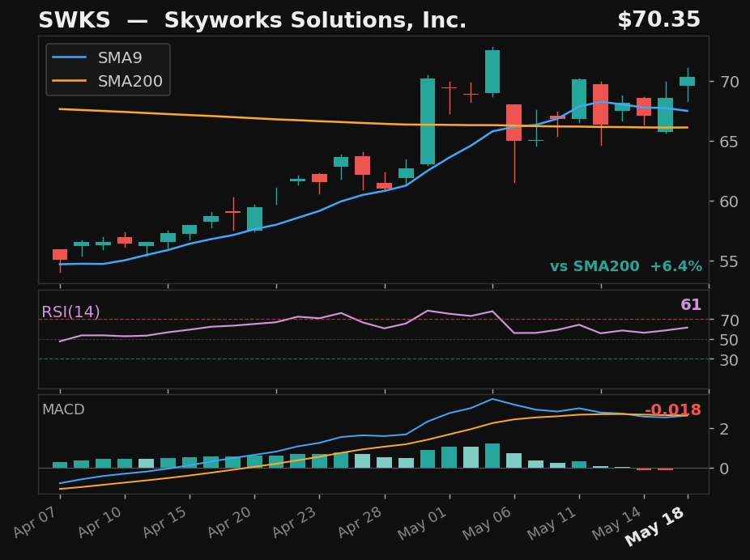Image resolution: width=750 pixels, height=560 pixels.
Task: Click the MACD axis label 2
Action: pyautogui.click(x=724, y=429)
